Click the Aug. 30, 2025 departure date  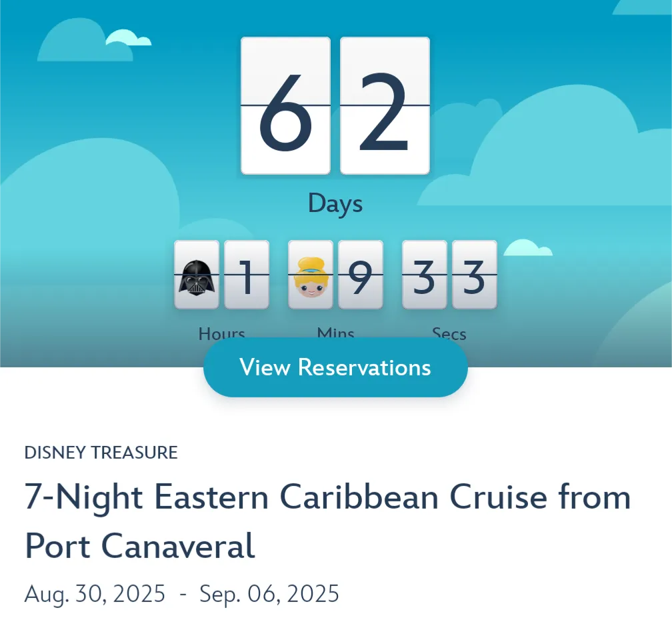click(95, 593)
